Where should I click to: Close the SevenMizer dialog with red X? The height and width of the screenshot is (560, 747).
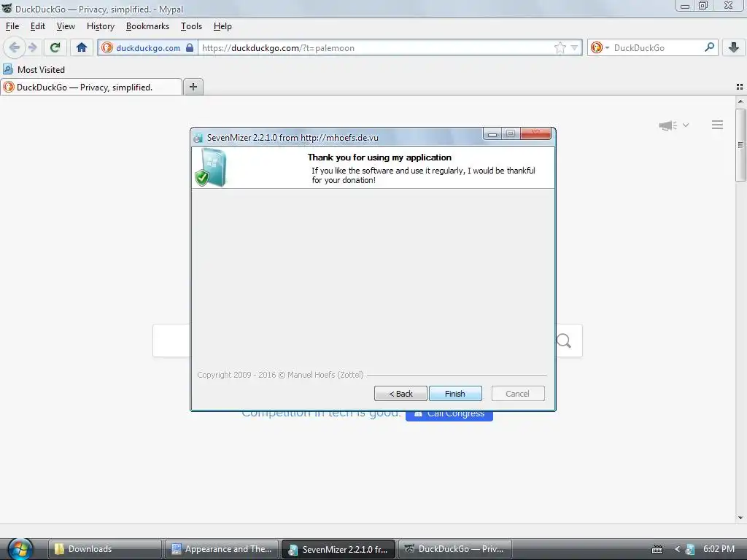pyautogui.click(x=535, y=133)
